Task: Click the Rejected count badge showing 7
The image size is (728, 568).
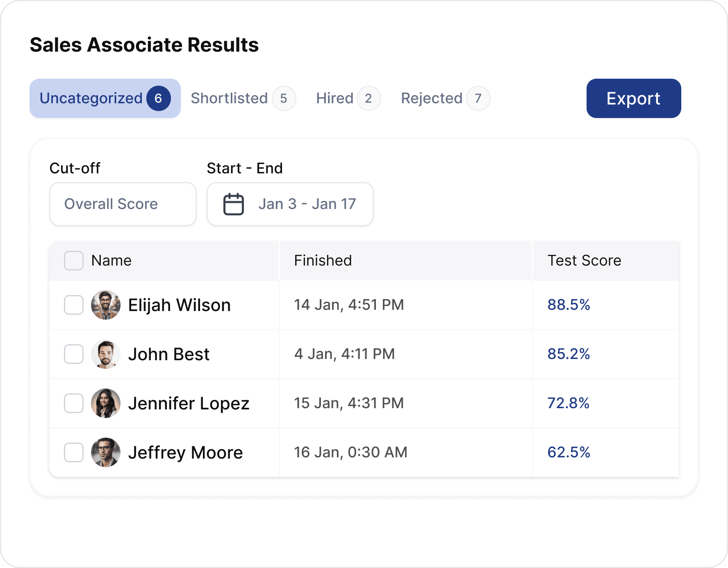Action: 478,98
